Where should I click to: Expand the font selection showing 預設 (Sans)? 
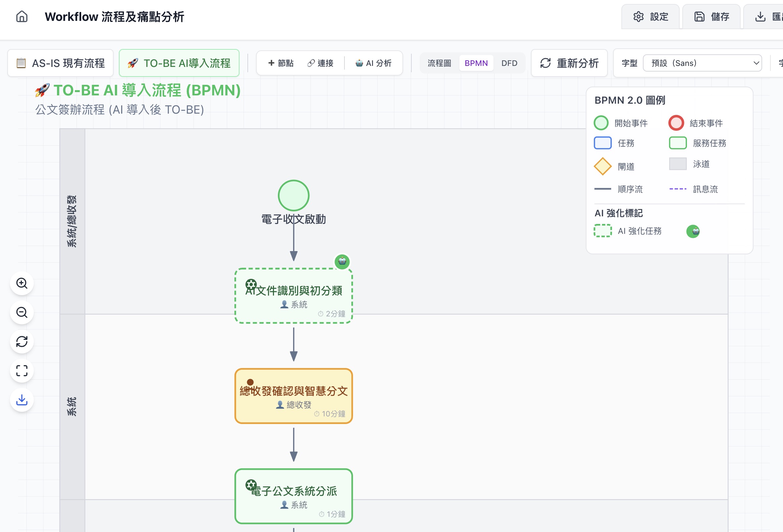click(x=703, y=63)
